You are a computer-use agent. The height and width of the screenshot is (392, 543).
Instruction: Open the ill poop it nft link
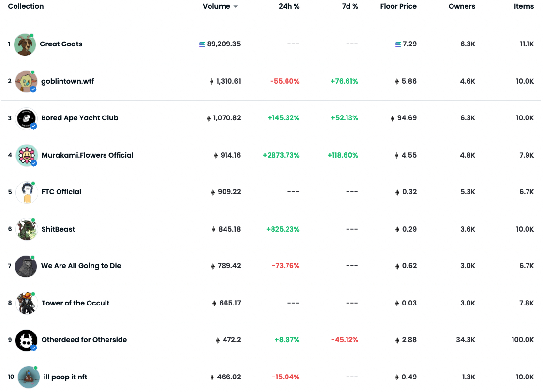(65, 377)
